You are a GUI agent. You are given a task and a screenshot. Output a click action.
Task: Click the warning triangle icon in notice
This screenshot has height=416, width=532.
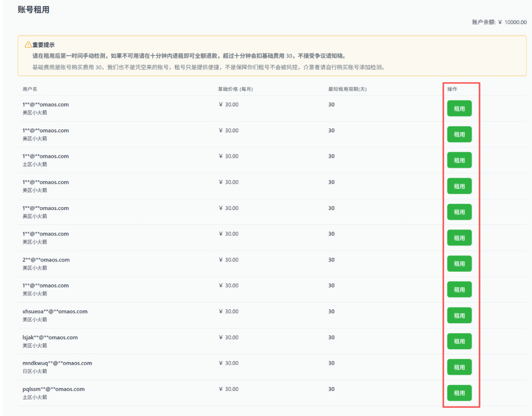coord(28,44)
